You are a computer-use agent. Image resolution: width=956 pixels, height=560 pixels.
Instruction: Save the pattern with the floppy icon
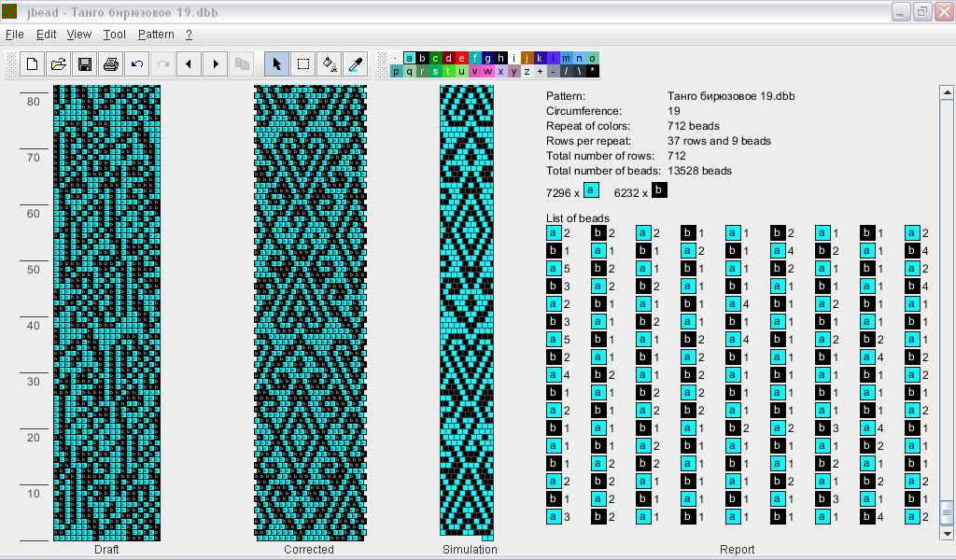coord(84,64)
